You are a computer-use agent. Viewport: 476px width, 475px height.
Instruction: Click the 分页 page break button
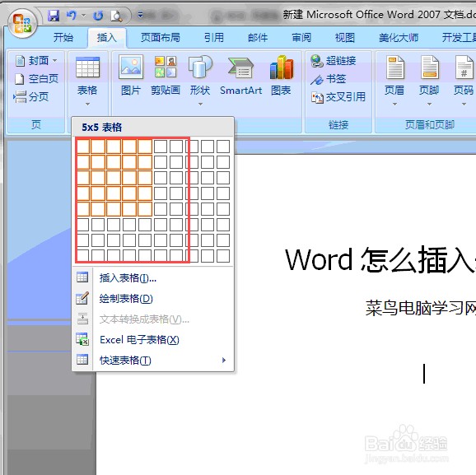[31, 97]
